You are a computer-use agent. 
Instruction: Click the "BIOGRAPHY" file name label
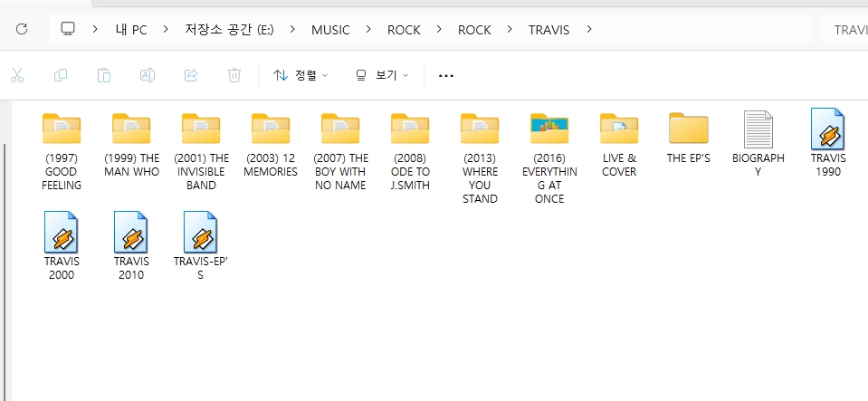[758, 165]
